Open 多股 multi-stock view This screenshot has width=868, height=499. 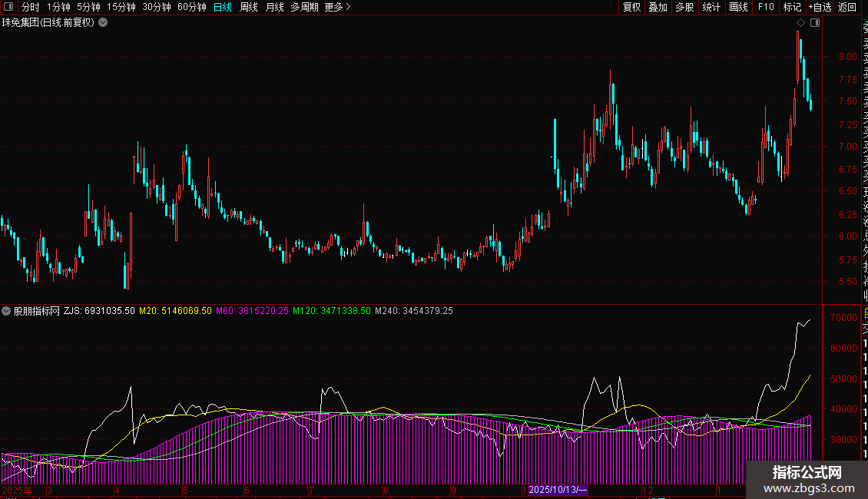684,7
